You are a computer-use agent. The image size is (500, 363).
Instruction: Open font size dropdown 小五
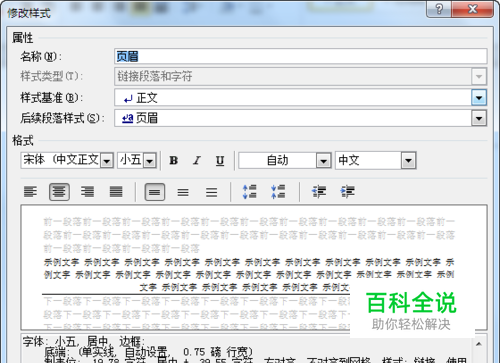150,161
